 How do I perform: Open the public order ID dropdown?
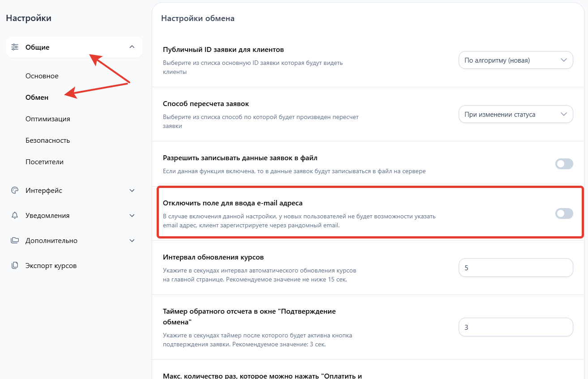pos(516,60)
